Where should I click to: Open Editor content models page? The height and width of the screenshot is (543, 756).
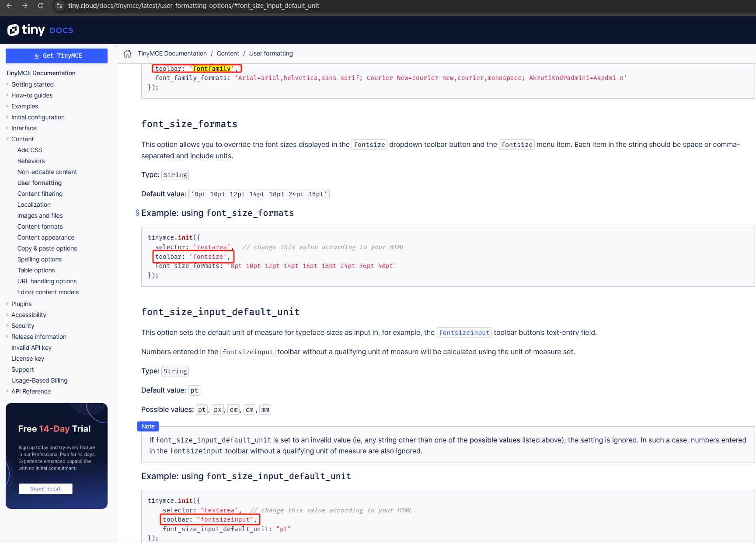48,292
